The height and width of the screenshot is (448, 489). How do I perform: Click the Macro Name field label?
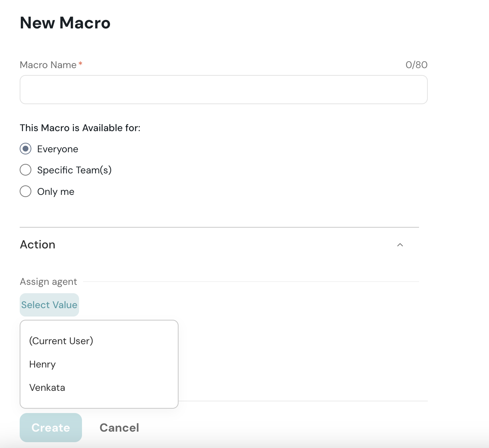[48, 65]
